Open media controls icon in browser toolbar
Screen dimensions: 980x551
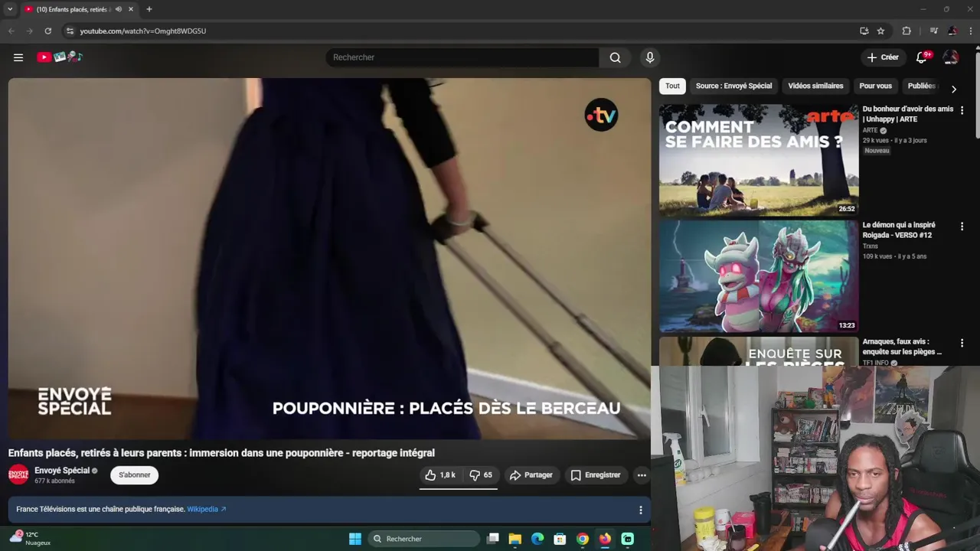[933, 31]
